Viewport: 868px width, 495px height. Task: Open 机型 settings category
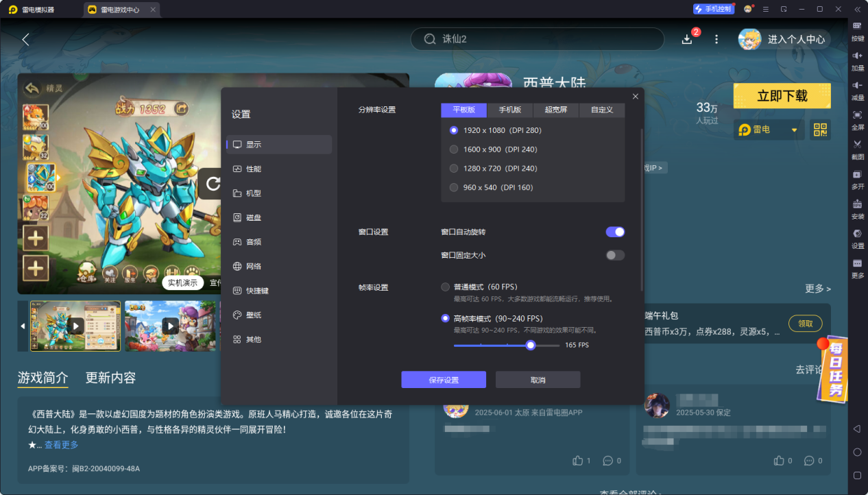[279, 193]
